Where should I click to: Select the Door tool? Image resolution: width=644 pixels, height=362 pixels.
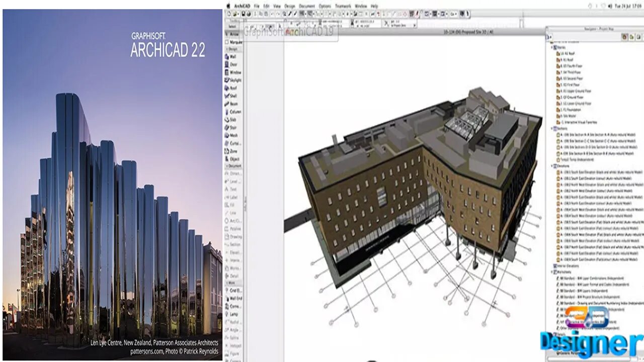tap(234, 64)
